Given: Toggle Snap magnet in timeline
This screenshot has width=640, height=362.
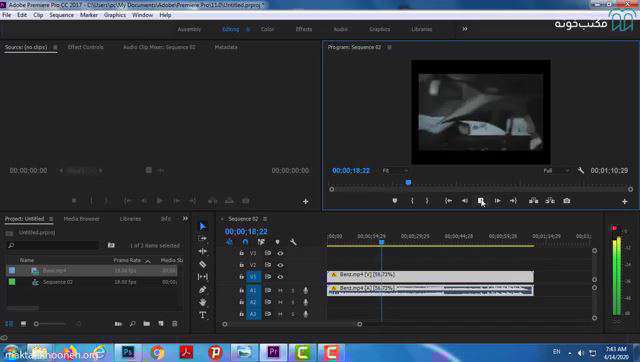Looking at the screenshot, I should click(245, 242).
